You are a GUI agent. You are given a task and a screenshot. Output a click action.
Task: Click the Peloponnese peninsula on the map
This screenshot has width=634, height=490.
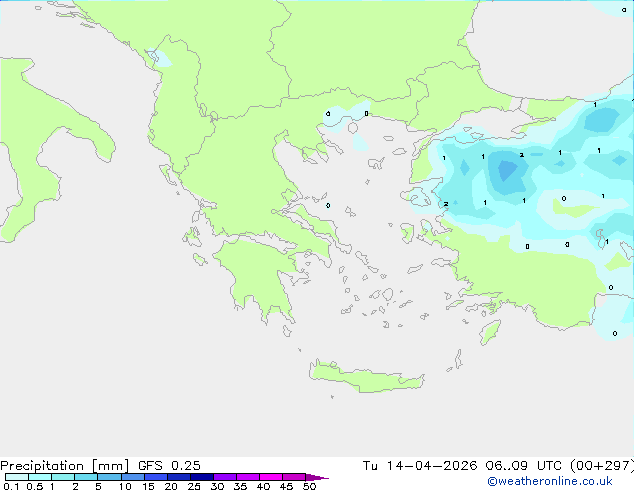pyautogui.click(x=259, y=279)
